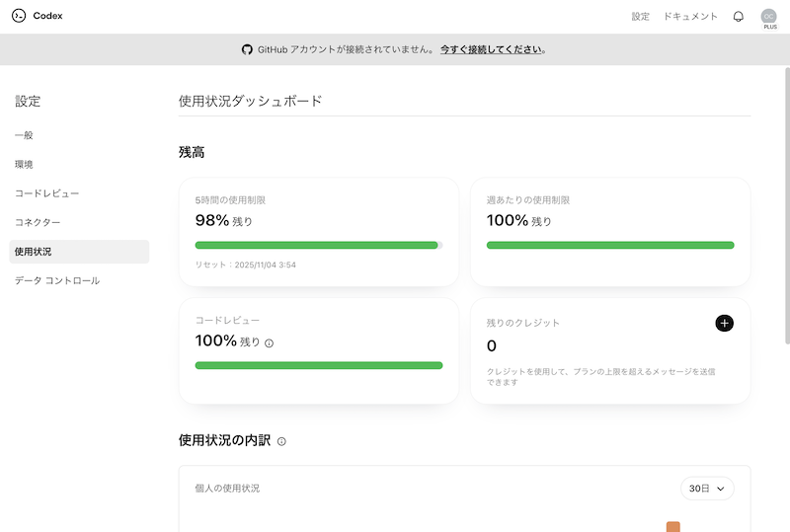Open the notifications bell
This screenshot has height=532, width=790.
[x=738, y=17]
